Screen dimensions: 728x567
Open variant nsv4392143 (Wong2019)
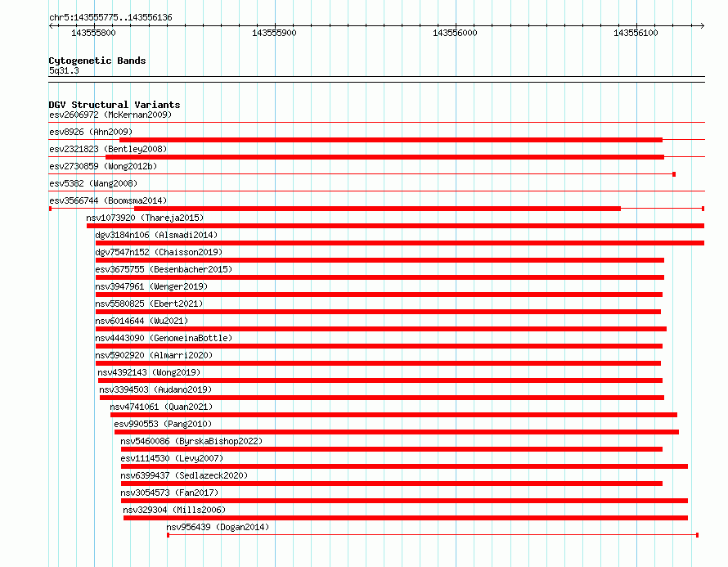(x=149, y=372)
